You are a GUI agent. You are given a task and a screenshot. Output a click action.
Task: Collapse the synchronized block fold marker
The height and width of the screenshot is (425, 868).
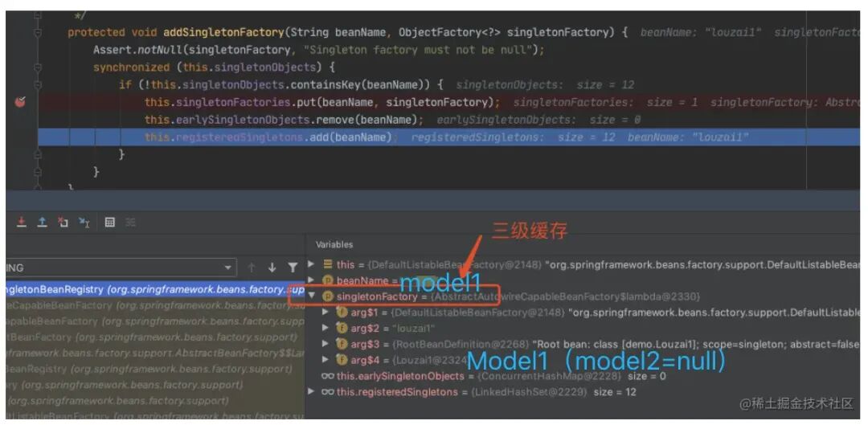point(37,67)
